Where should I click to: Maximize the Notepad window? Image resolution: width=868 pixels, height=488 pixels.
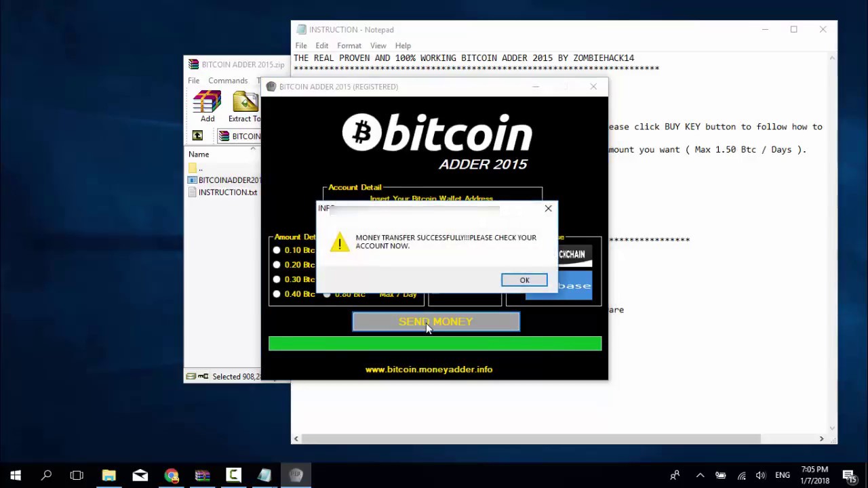pyautogui.click(x=793, y=30)
